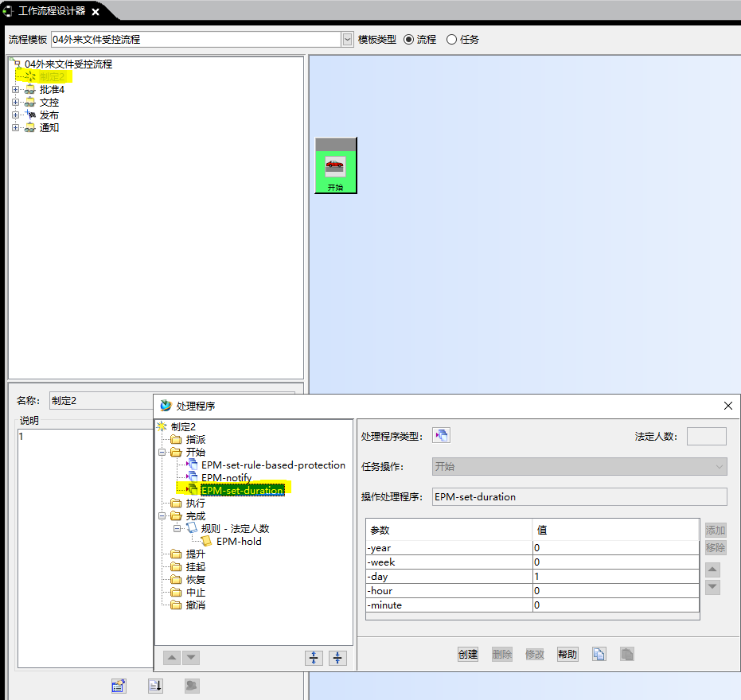Click the 指派 folder icon

176,439
